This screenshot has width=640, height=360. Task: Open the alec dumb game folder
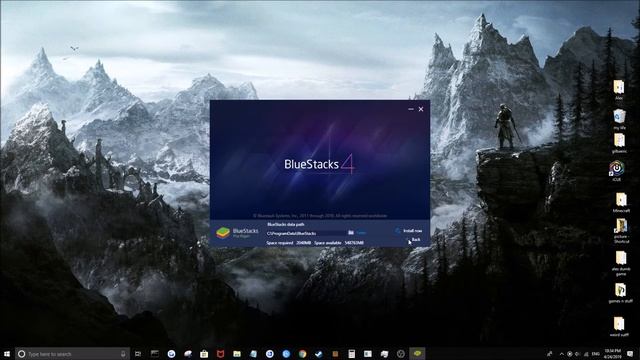click(621, 263)
